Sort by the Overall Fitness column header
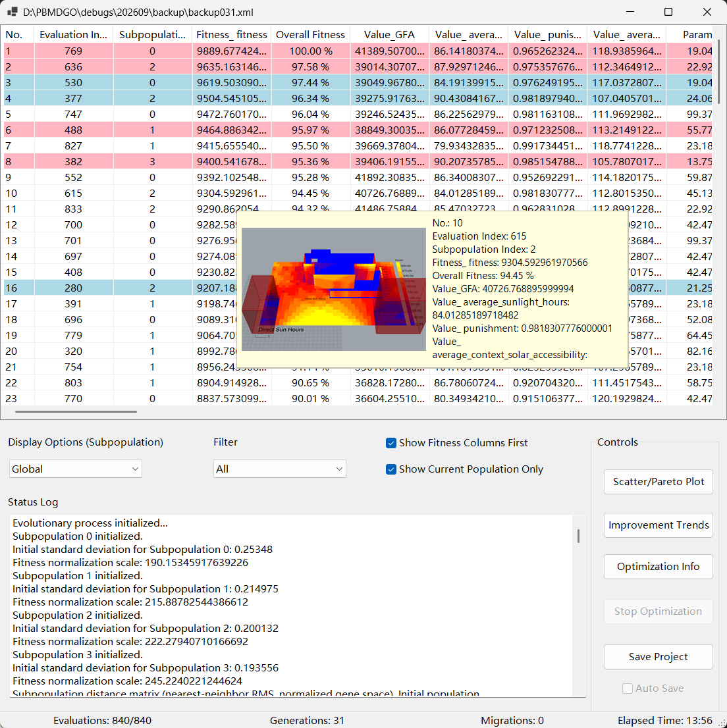 [x=310, y=35]
